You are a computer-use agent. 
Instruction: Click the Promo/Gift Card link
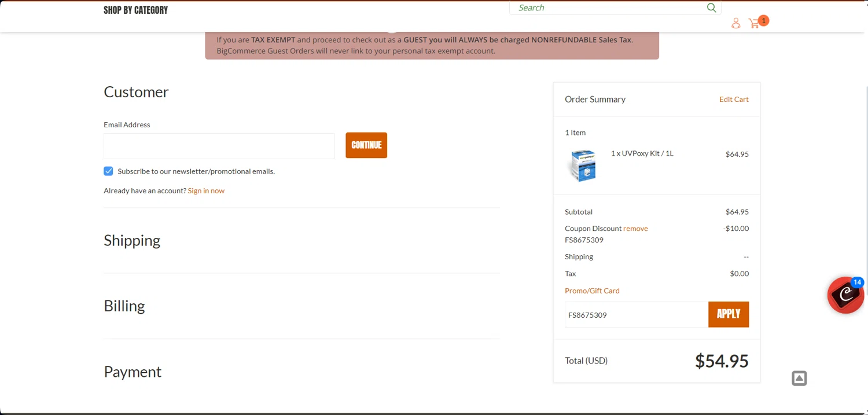coord(592,291)
